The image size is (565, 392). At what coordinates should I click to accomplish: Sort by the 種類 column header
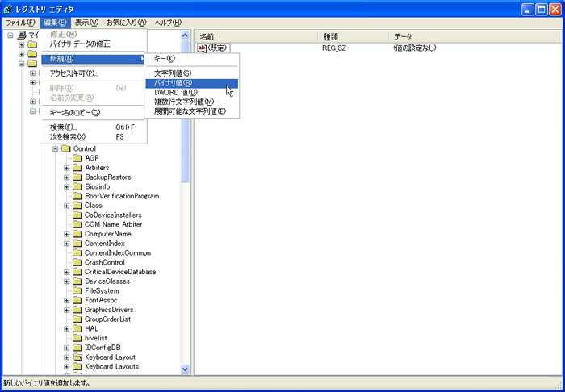[354, 36]
